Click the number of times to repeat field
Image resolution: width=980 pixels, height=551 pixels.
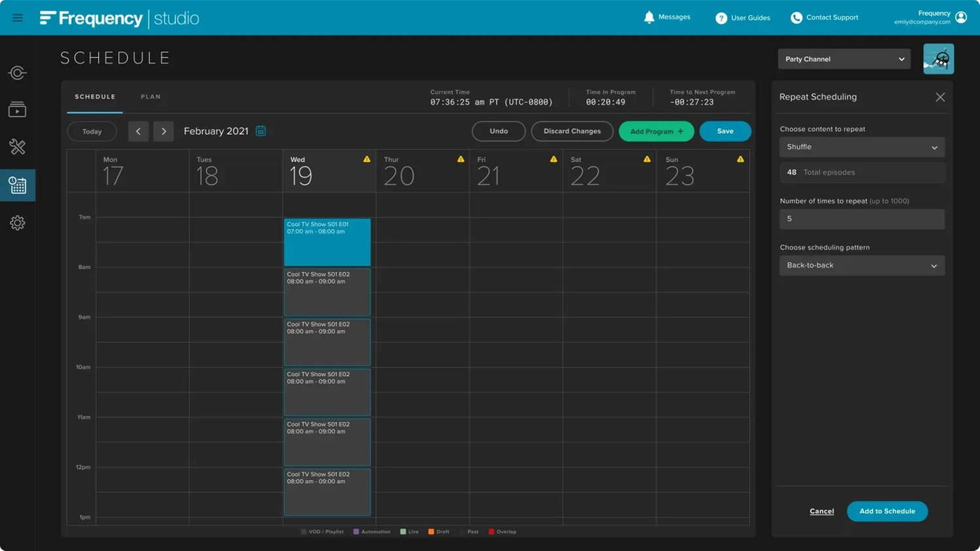(x=862, y=219)
